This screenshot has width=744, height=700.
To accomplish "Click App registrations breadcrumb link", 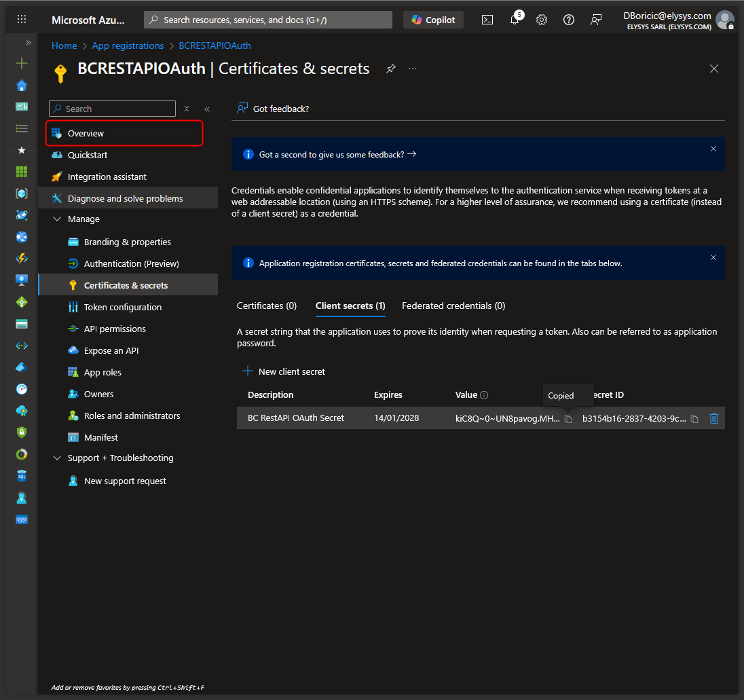I will pos(128,45).
